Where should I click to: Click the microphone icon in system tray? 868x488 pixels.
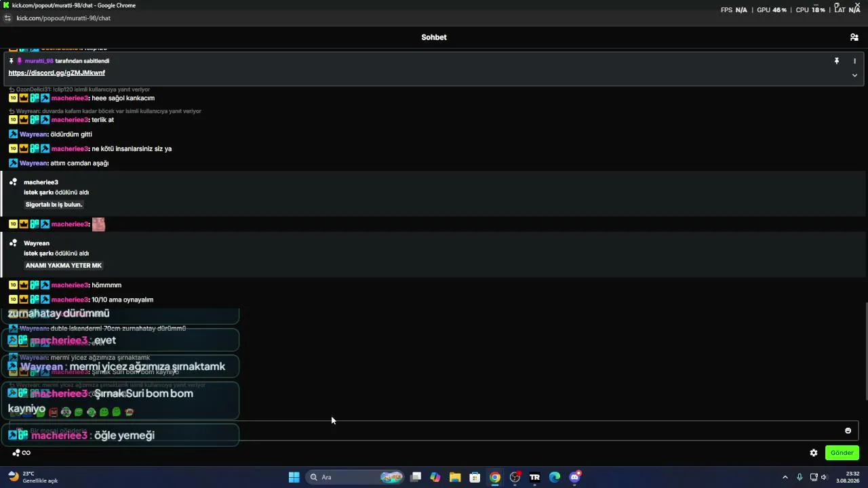coord(800,477)
